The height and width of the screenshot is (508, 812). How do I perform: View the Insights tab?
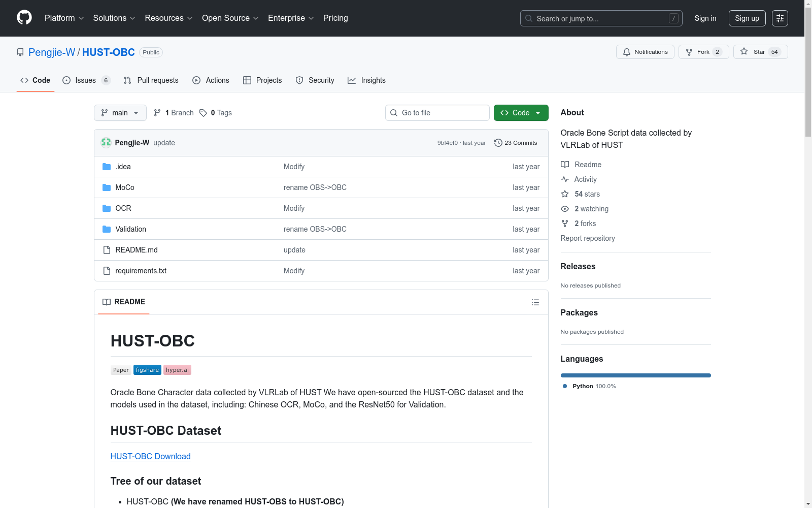click(366, 80)
